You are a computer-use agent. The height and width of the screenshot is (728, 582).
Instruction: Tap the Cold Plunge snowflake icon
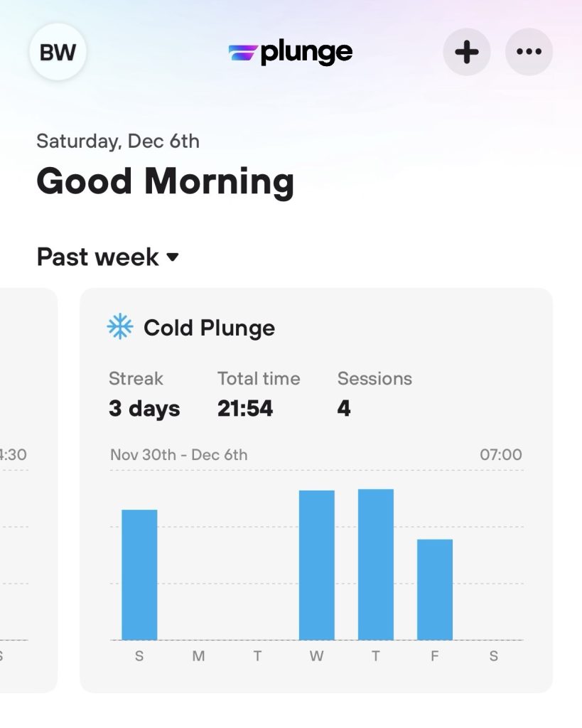click(x=120, y=328)
